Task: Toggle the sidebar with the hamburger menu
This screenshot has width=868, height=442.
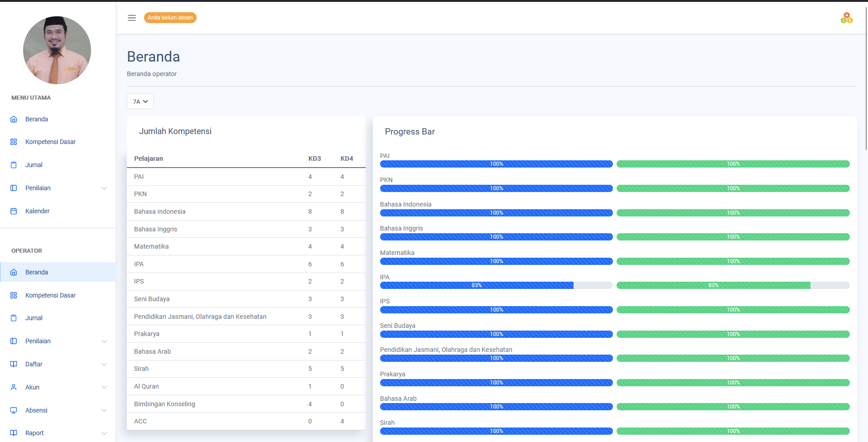Action: [132, 18]
